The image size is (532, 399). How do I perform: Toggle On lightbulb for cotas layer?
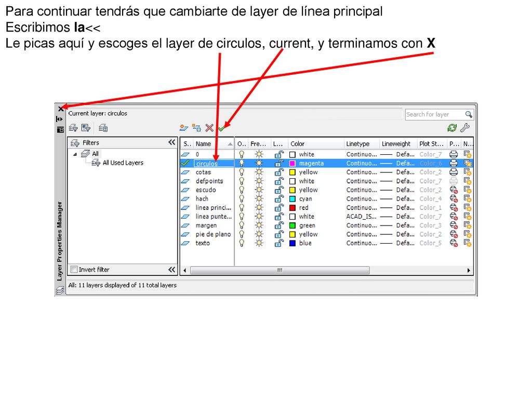coord(242,172)
